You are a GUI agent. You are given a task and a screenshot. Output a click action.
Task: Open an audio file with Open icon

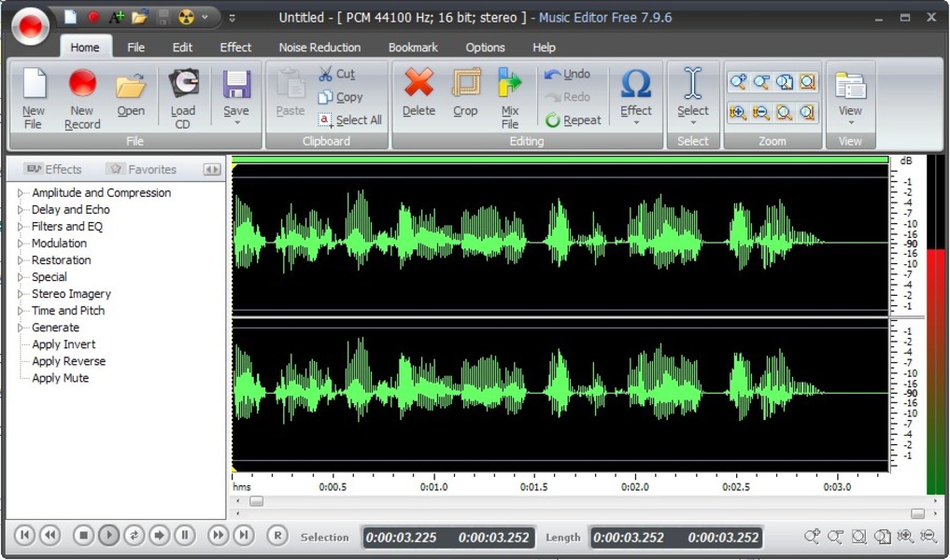(x=131, y=88)
